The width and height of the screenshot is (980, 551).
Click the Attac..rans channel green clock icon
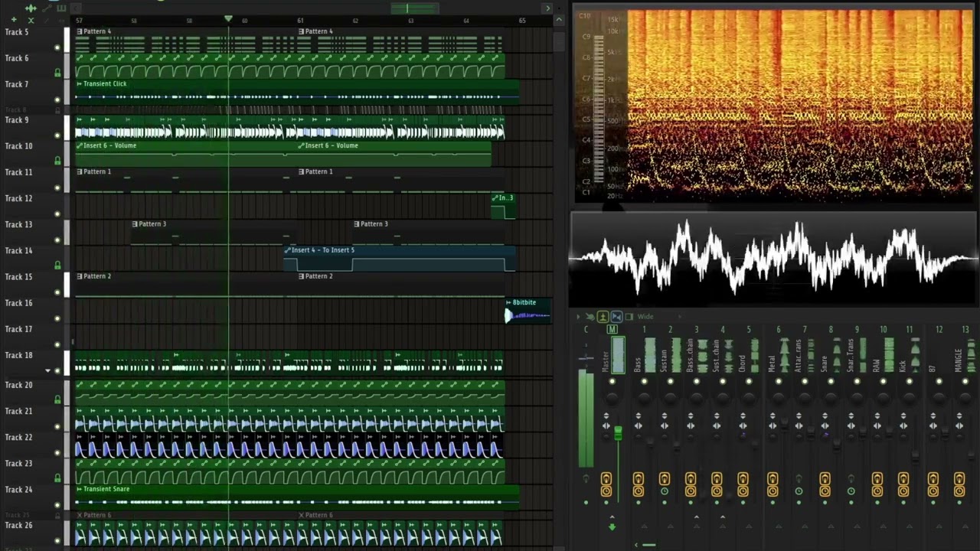[x=799, y=491]
